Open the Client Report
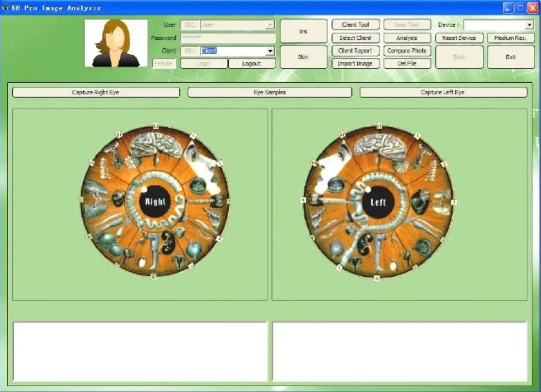This screenshot has height=392, width=541. [x=355, y=51]
